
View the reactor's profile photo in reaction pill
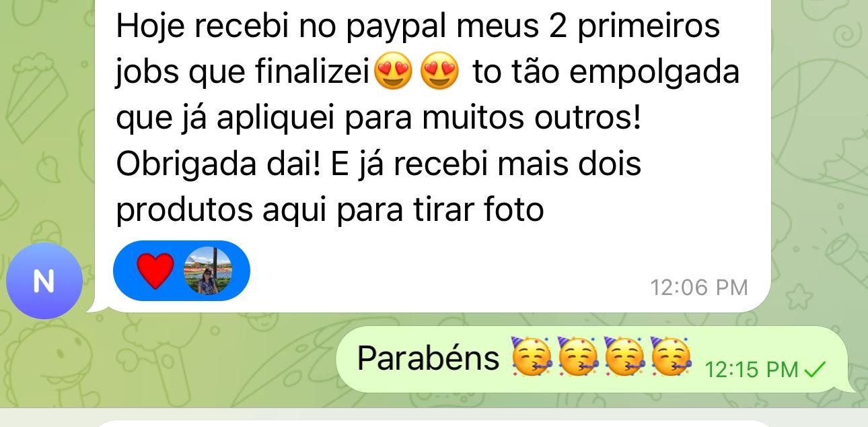207,271
